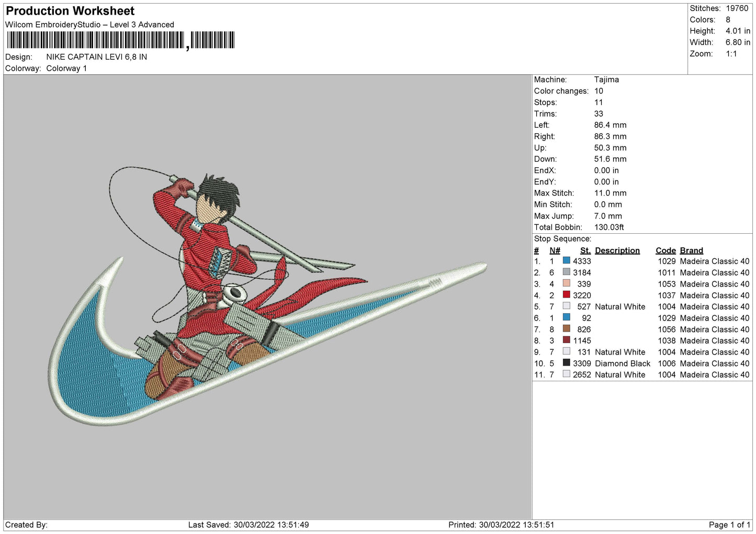Pick the skin-tone swatch with 339 stitches
756x534 pixels.
(566, 283)
